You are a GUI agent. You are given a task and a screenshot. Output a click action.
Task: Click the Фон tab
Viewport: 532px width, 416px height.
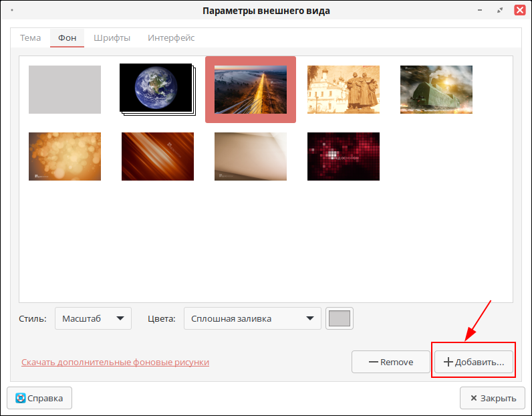tap(67, 38)
